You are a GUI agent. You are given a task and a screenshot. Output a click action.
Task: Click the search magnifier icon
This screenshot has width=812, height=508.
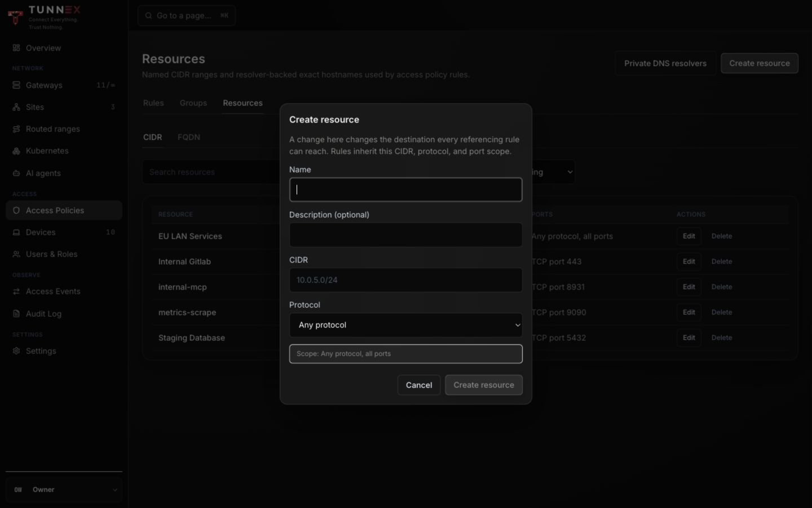click(149, 16)
